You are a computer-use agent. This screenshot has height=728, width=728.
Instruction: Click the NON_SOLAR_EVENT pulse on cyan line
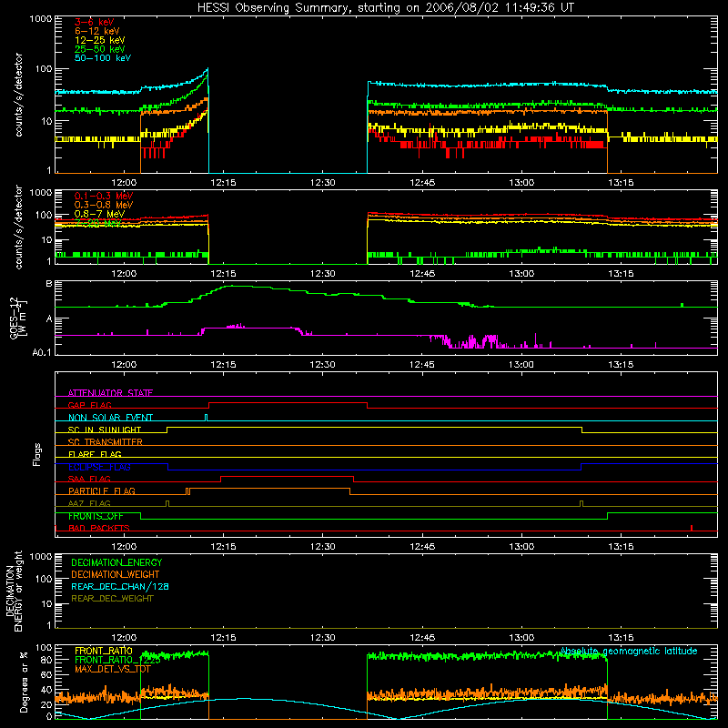[x=207, y=418]
